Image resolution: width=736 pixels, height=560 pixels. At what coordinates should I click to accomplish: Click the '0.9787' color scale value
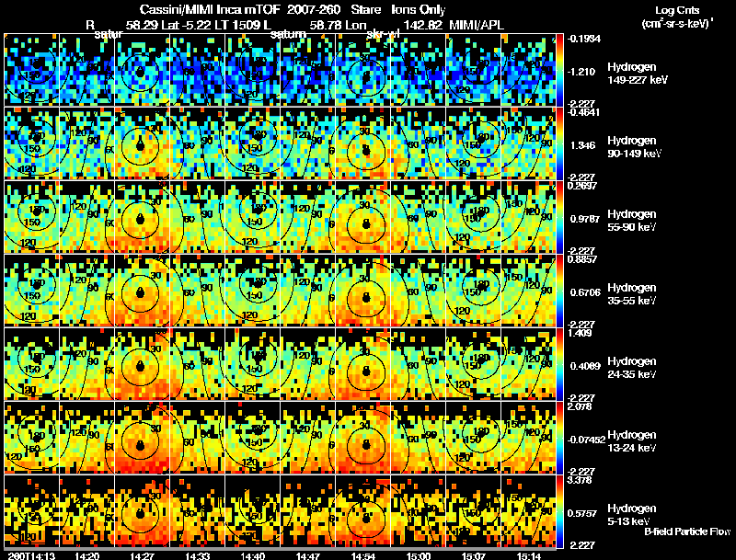point(585,219)
